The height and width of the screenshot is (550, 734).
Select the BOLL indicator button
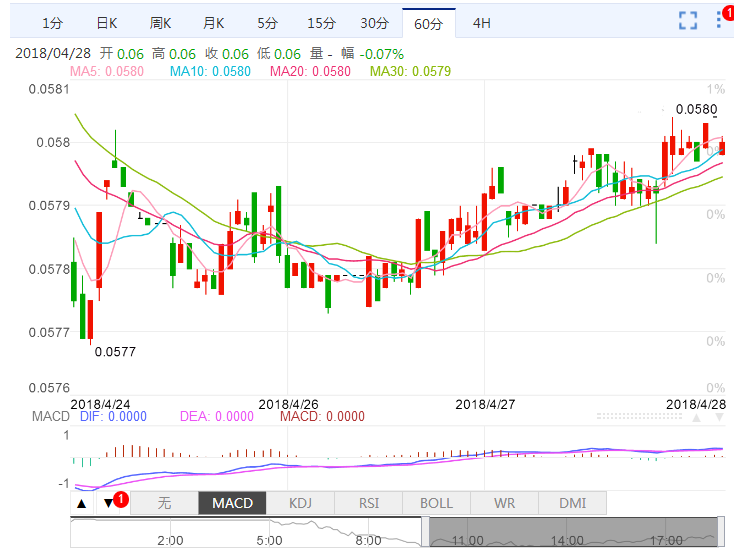click(x=436, y=503)
